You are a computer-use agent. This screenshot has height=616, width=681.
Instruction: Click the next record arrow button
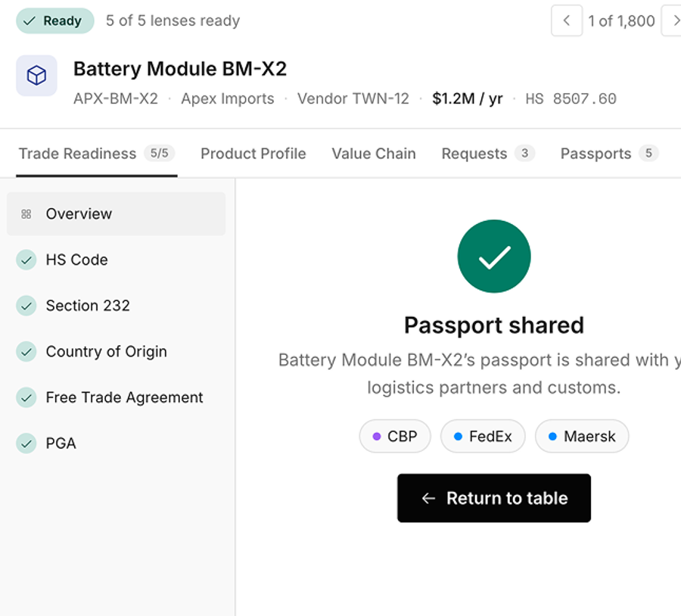671,20
